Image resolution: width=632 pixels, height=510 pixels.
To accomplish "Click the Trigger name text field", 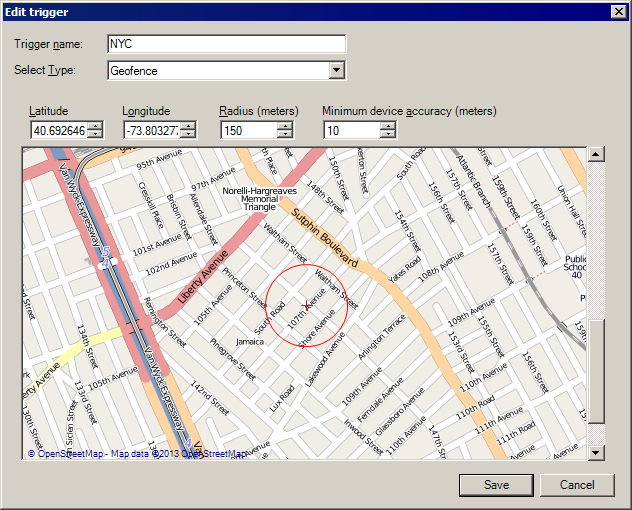I will click(225, 44).
